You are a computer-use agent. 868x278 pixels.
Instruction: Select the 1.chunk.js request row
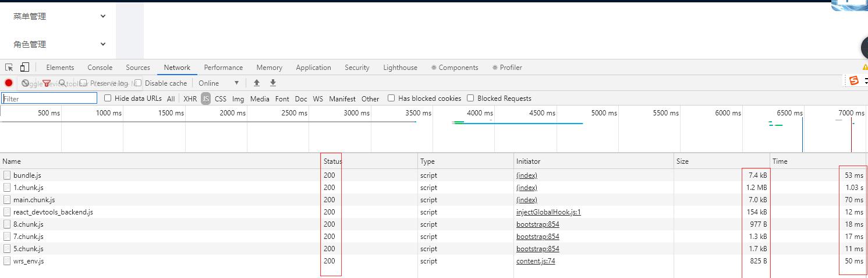click(434, 188)
